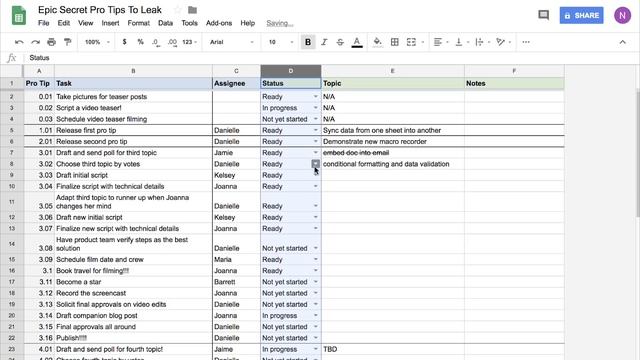Image resolution: width=640 pixels, height=360 pixels.
Task: Print the spreadsheet with printer icon
Action: (x=51, y=42)
